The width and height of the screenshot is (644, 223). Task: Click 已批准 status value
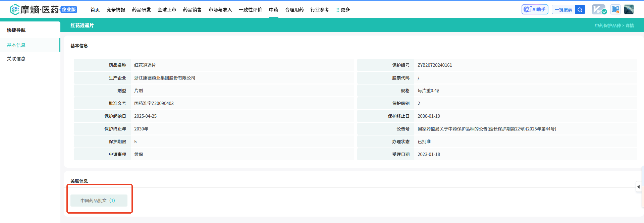pos(424,142)
